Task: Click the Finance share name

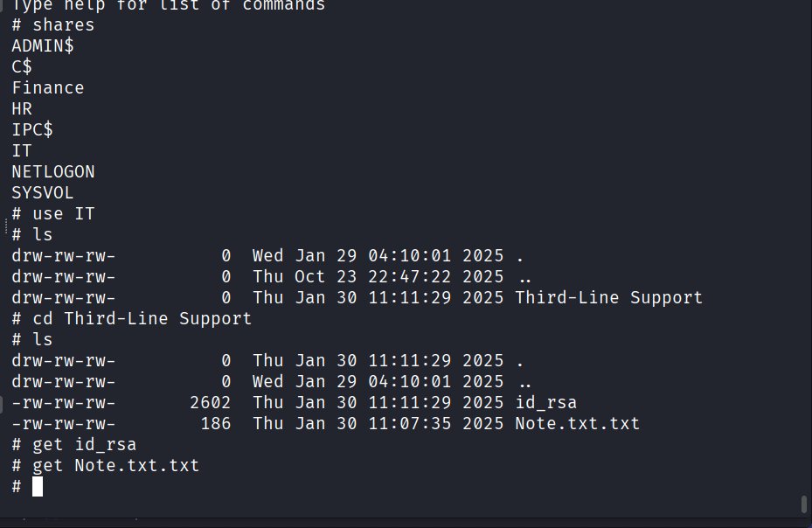Action: click(x=48, y=88)
